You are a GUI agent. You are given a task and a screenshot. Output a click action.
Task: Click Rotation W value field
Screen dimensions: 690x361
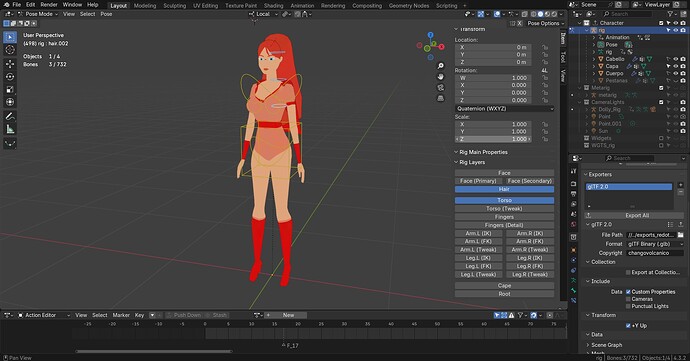[x=493, y=78]
